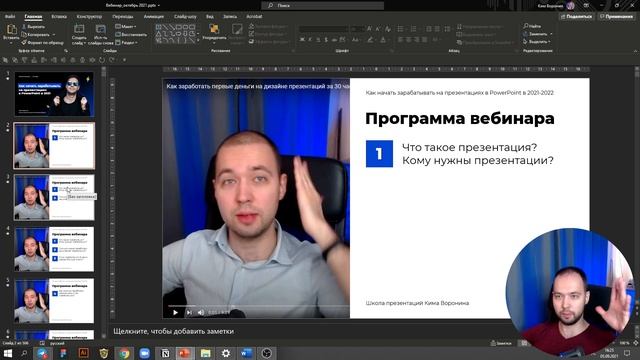Click Восстановить (Reset) slide button
This screenshot has width=640, height=360.
(131, 34)
